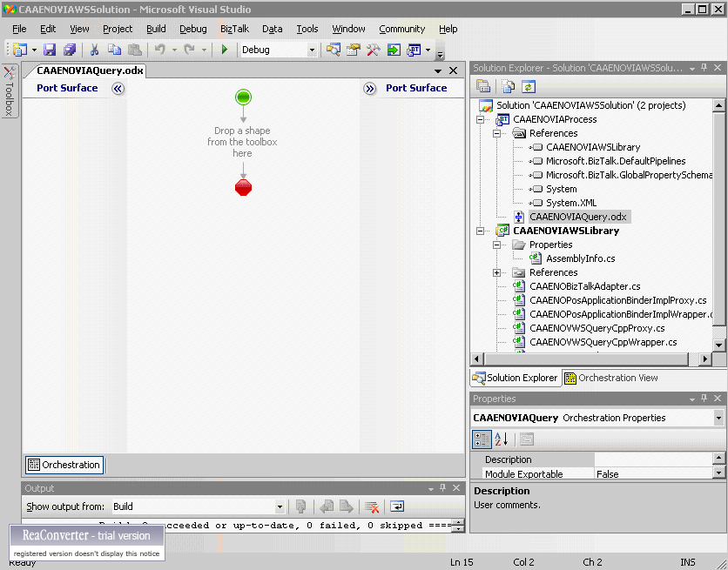Open the Build menu

pos(156,29)
